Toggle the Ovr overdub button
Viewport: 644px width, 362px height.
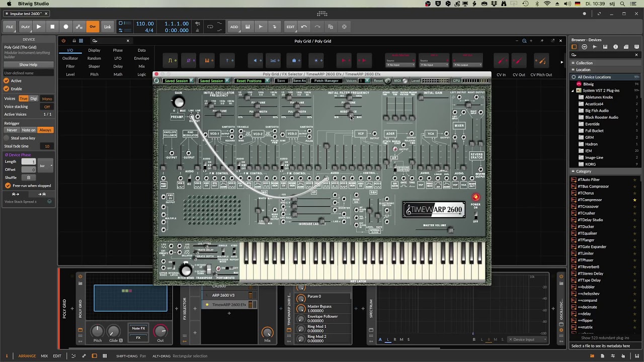click(93, 27)
